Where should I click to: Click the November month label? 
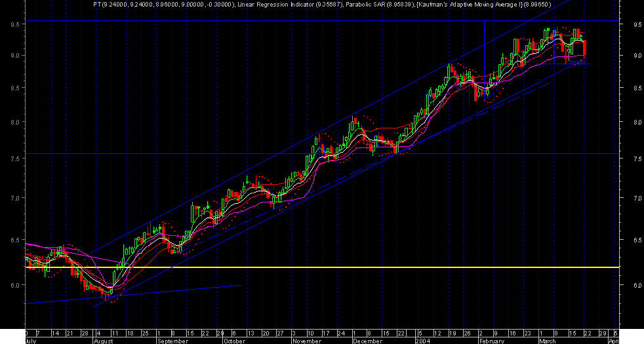pyautogui.click(x=306, y=341)
